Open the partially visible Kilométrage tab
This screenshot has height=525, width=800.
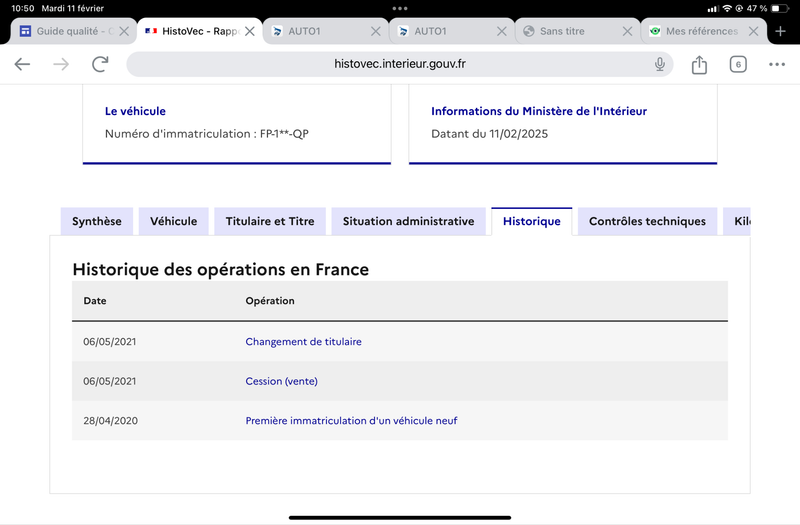pos(737,221)
